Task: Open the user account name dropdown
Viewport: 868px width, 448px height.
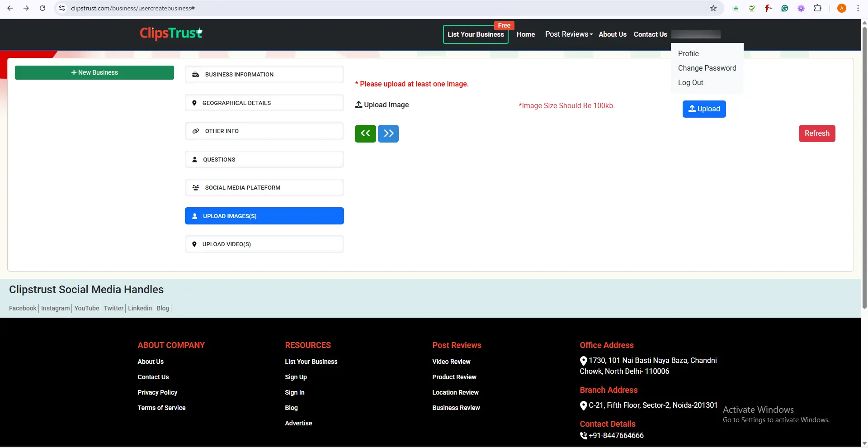Action: [x=696, y=34]
